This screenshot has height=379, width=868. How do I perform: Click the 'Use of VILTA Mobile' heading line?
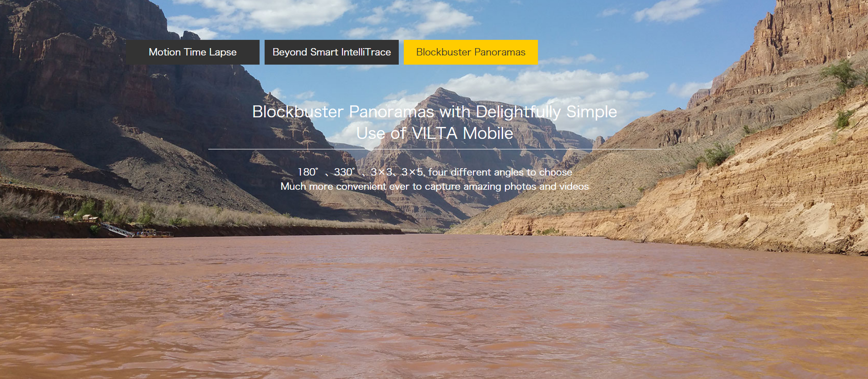[x=434, y=133]
